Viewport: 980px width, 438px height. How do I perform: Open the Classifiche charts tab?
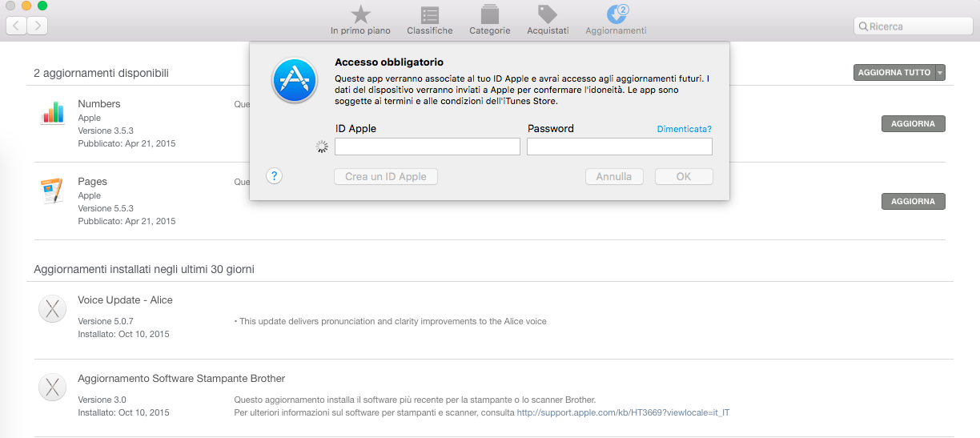point(429,20)
